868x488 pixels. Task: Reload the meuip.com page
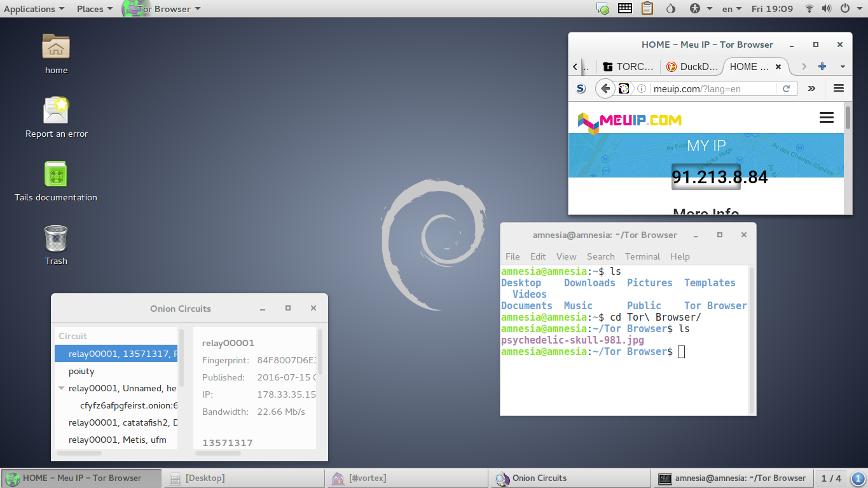point(786,88)
